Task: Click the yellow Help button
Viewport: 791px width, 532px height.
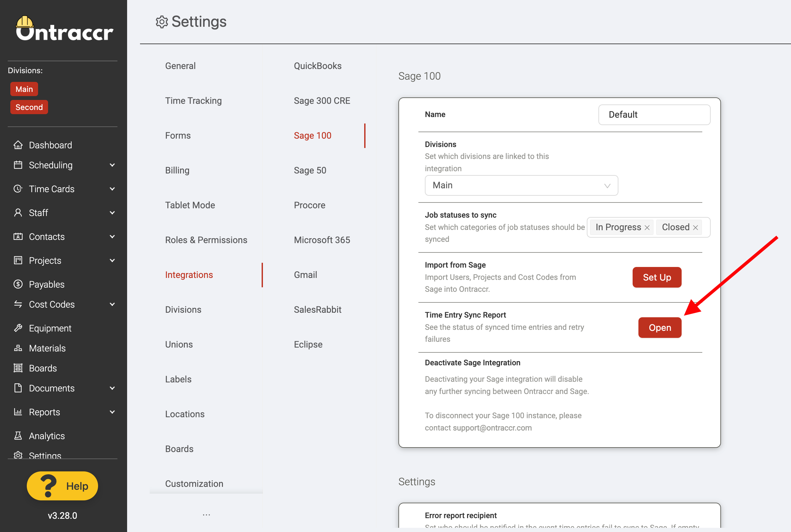Action: point(63,486)
